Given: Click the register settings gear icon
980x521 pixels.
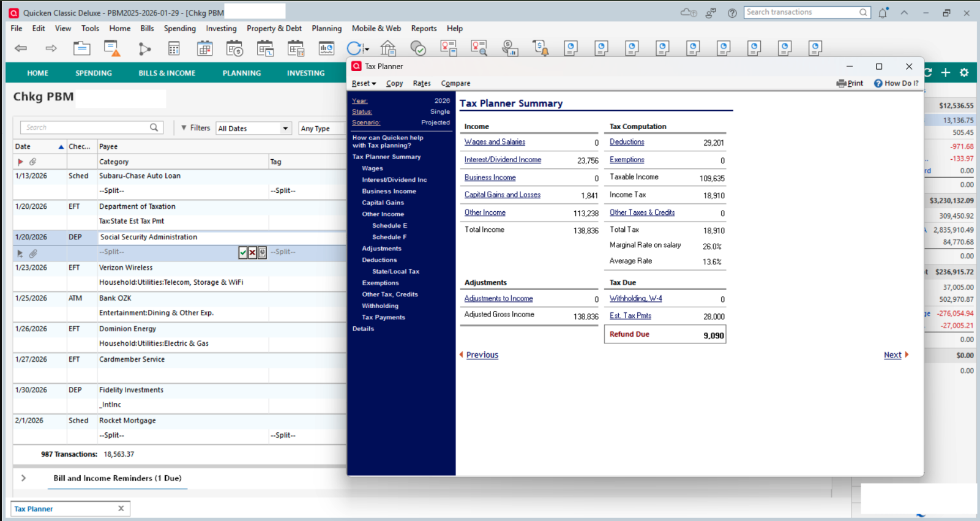Looking at the screenshot, I should 964,73.
